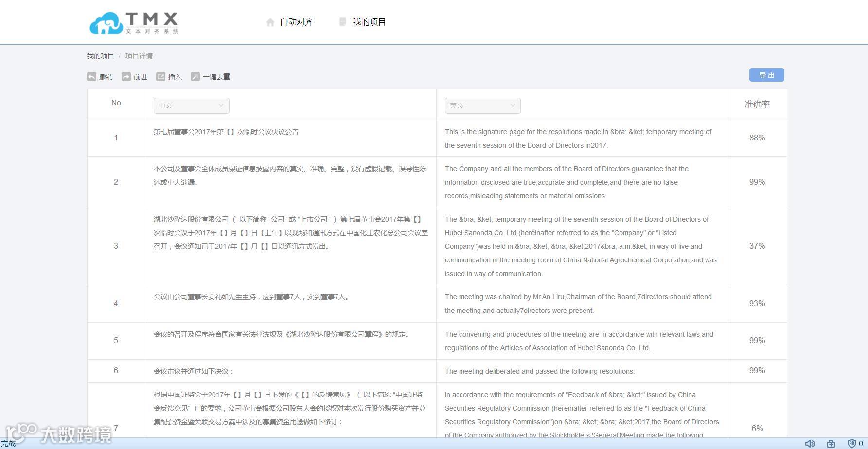Click Chinese text starting 根据中国证监会于2017年
Viewport: 868px width, 449px height.
(290, 408)
